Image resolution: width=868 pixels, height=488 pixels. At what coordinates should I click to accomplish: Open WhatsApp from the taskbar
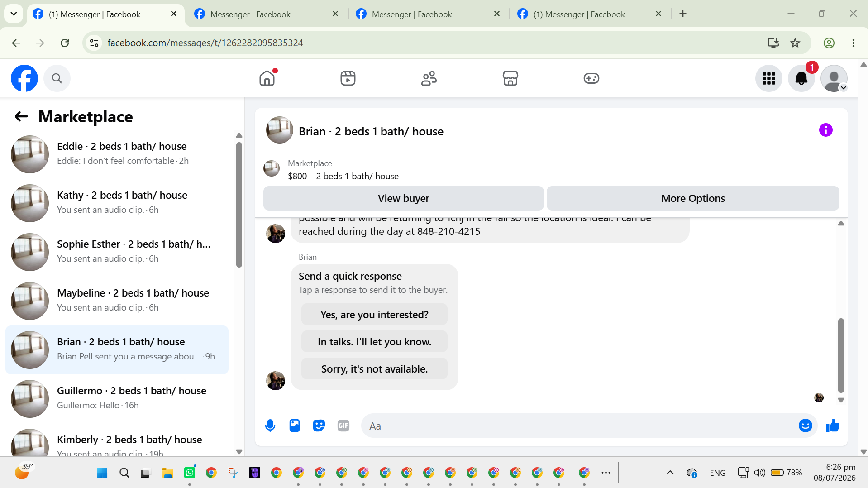point(190,473)
